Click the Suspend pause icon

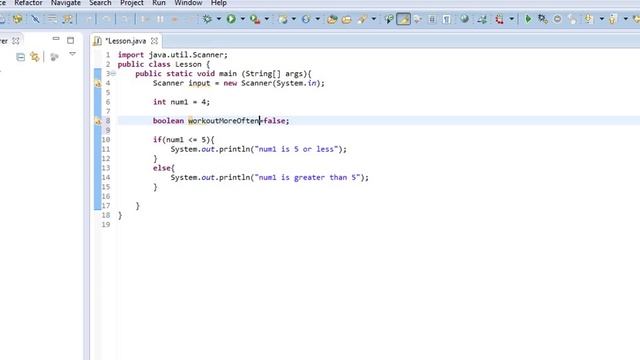point(160,19)
